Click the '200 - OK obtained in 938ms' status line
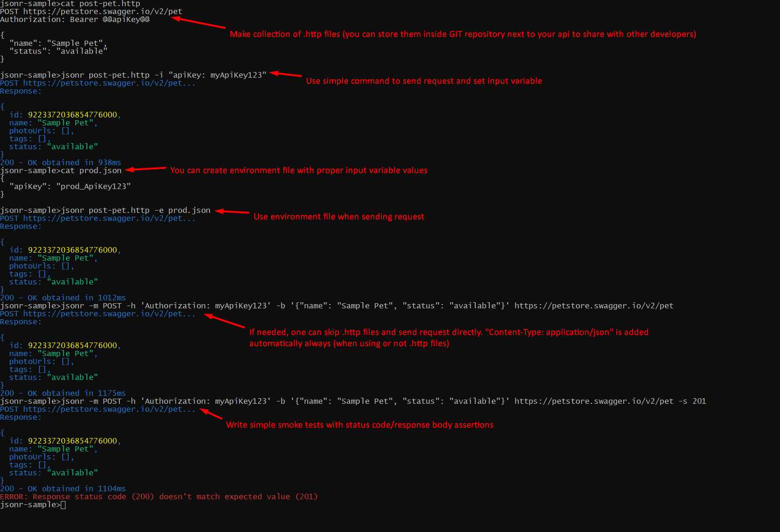 tap(60, 162)
